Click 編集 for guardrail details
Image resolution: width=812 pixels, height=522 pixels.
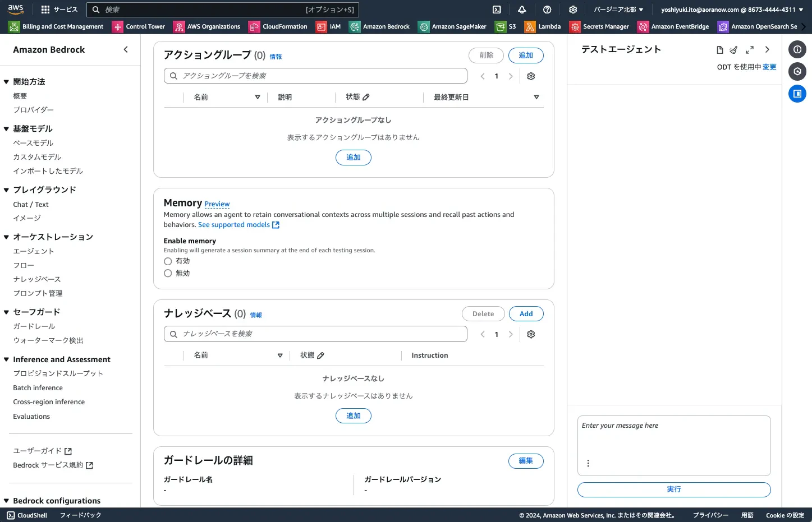click(526, 461)
